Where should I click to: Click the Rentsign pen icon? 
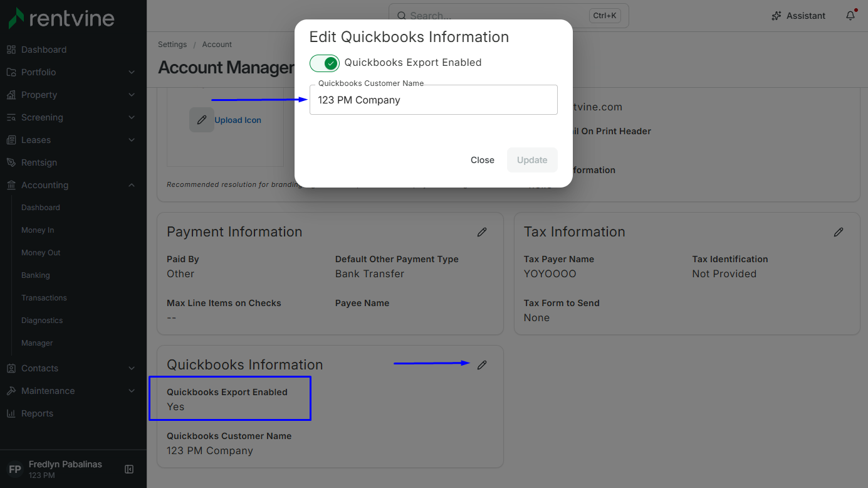11,162
